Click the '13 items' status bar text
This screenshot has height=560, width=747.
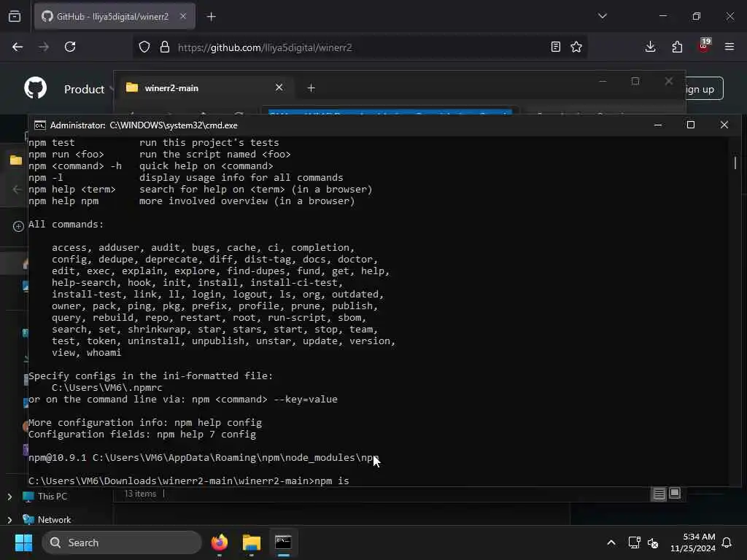click(x=140, y=494)
